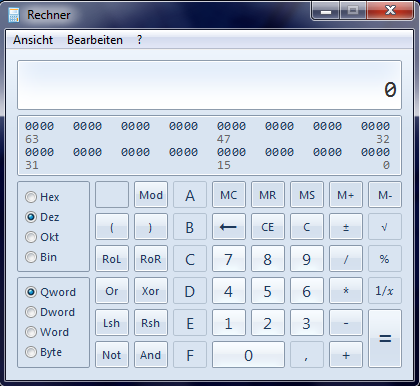Screen dimensions: 420x386
Task: Click the And button
Action: point(151,355)
